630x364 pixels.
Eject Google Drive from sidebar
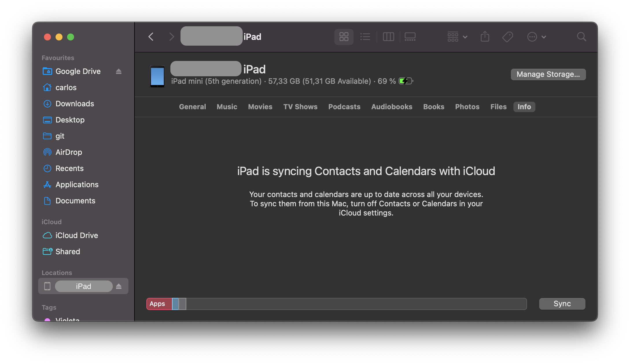pyautogui.click(x=119, y=71)
